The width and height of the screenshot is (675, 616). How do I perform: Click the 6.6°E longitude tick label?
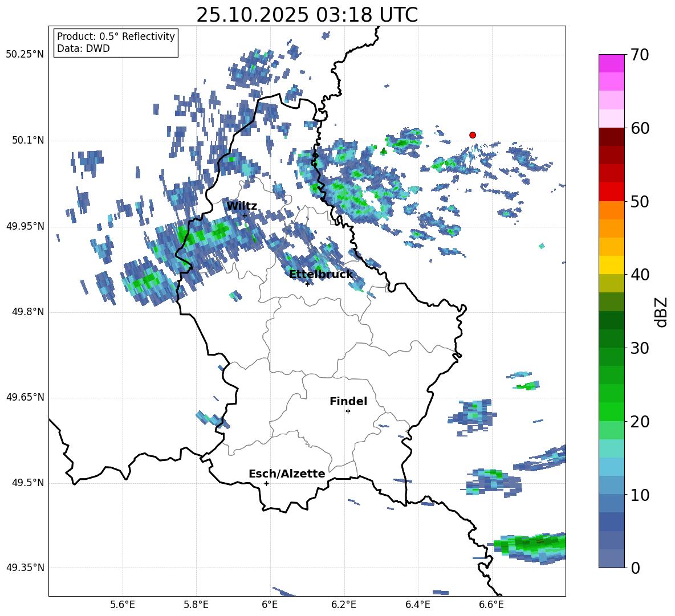pos(491,605)
